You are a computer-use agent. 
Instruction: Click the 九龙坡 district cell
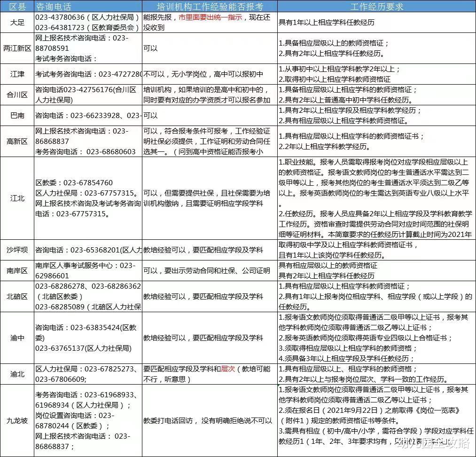tap(17, 421)
